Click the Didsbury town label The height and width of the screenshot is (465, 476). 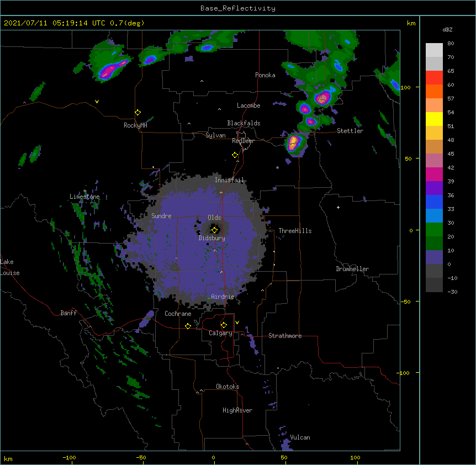pos(211,238)
